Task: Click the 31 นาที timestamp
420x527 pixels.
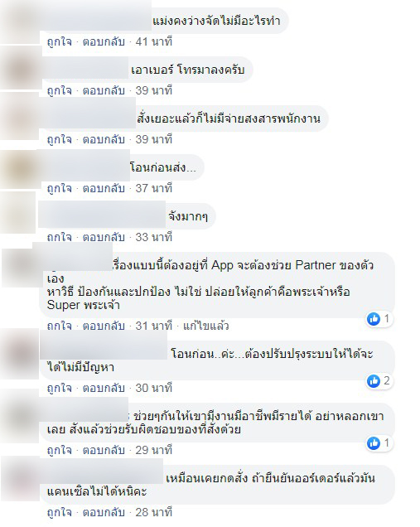Action: pos(154,326)
